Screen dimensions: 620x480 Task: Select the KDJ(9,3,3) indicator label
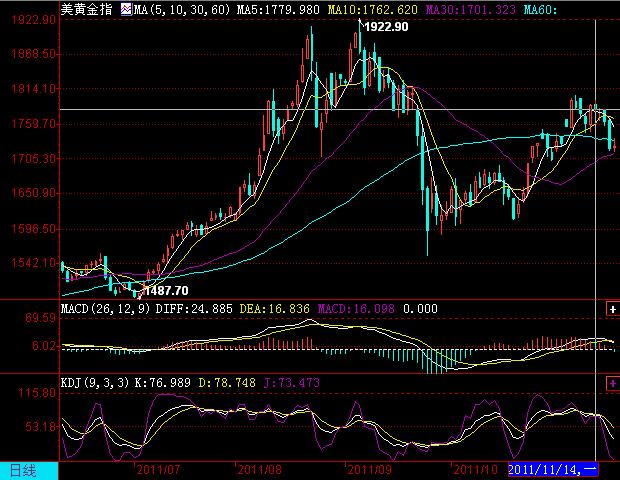coord(95,382)
